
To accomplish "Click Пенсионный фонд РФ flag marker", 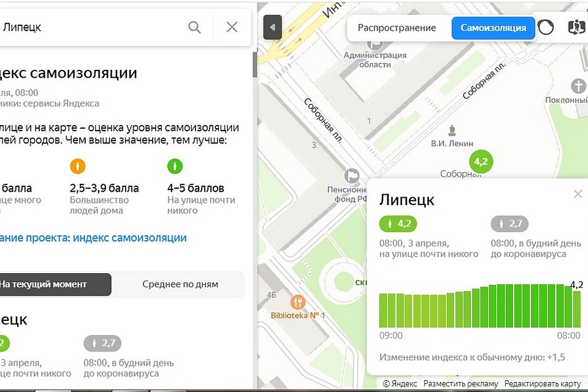I will click(352, 176).
